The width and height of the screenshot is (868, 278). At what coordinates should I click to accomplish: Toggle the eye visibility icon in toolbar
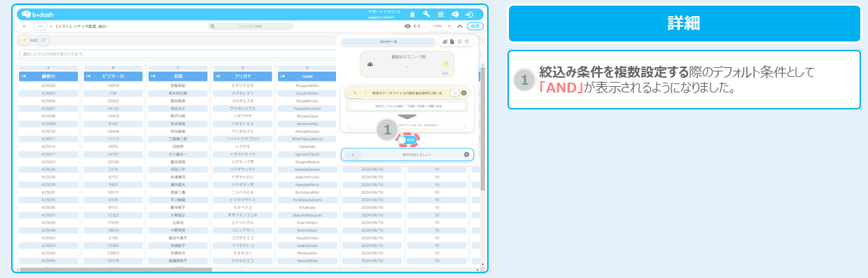click(407, 26)
